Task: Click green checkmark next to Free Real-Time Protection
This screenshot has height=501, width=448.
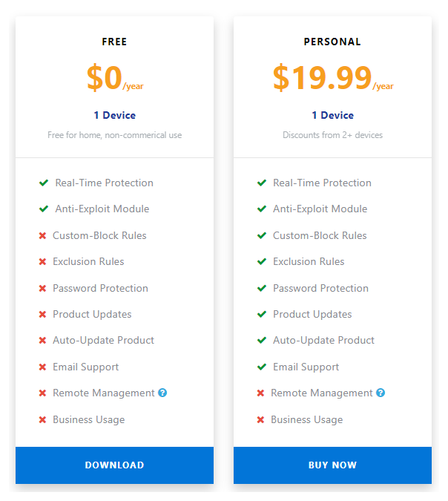Action: pyautogui.click(x=44, y=183)
